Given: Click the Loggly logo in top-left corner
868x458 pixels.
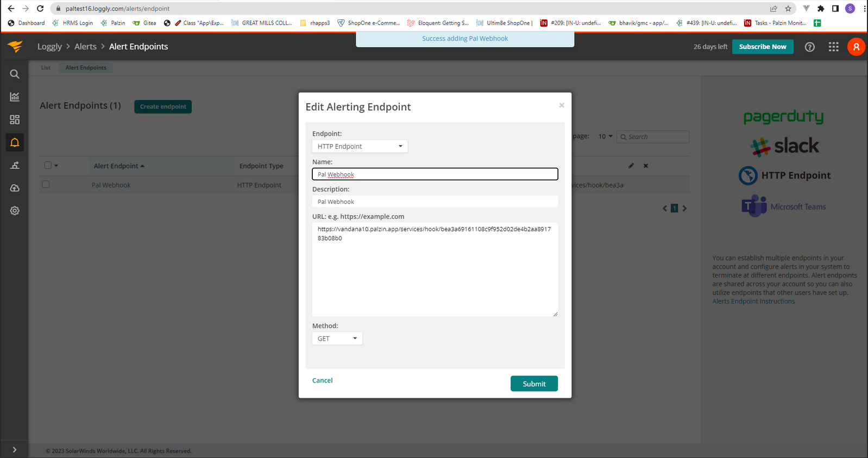Looking at the screenshot, I should (x=15, y=47).
